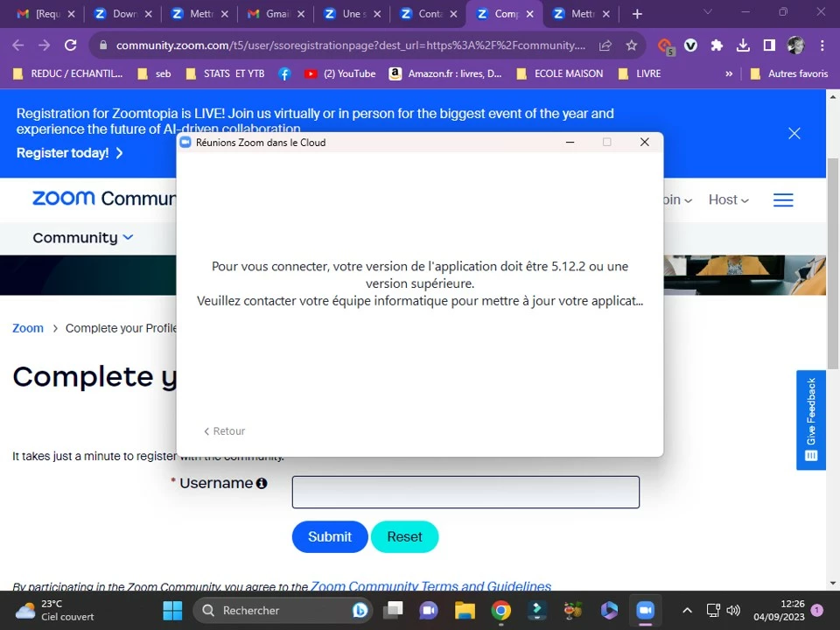Open the Zoom Community hamburger menu
This screenshot has width=840, height=630.
783,199
